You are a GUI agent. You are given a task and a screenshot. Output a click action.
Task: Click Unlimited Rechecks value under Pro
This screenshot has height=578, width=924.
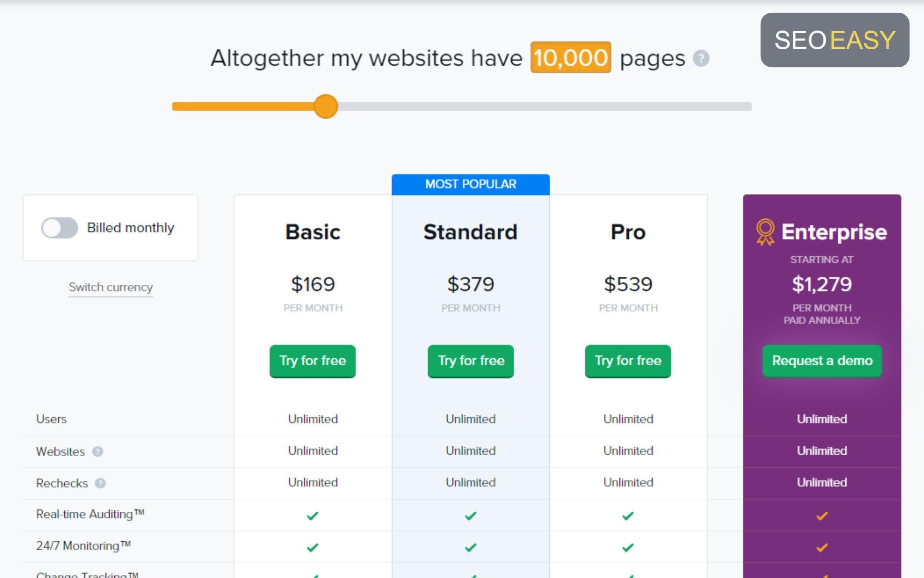click(x=628, y=482)
